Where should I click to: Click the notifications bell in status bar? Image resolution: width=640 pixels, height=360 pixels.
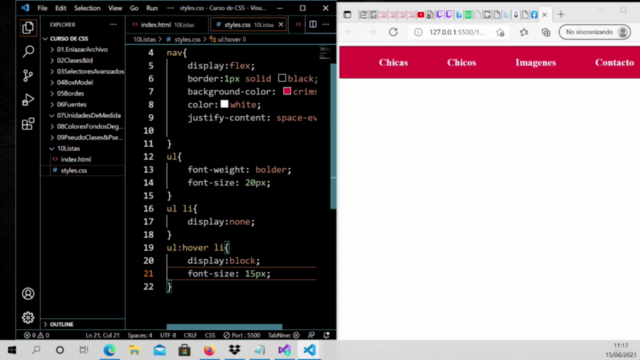326,335
